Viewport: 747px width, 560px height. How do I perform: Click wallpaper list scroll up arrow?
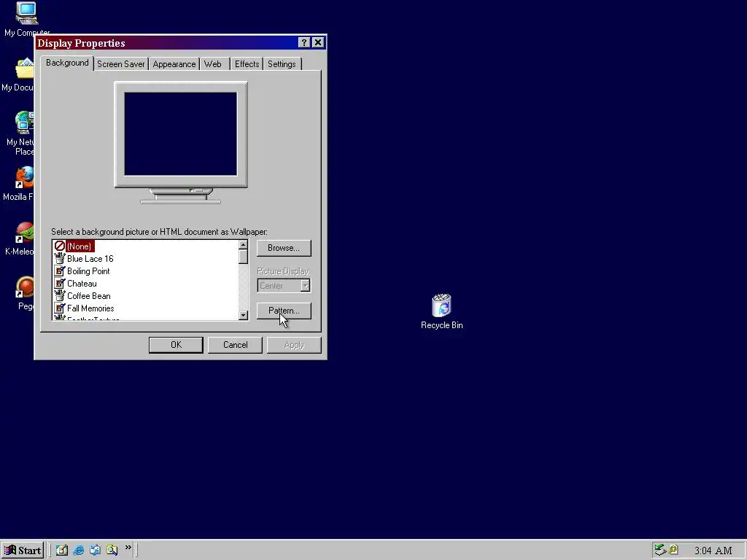243,245
